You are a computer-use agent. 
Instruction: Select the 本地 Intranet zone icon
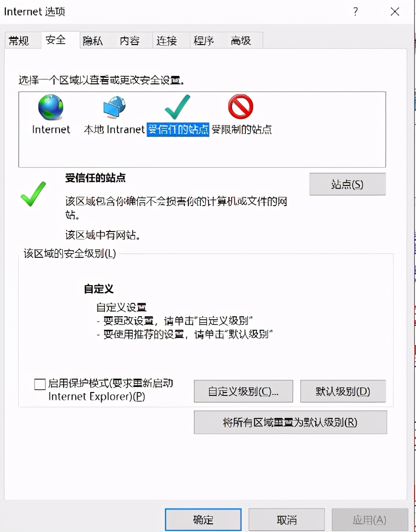115,107
